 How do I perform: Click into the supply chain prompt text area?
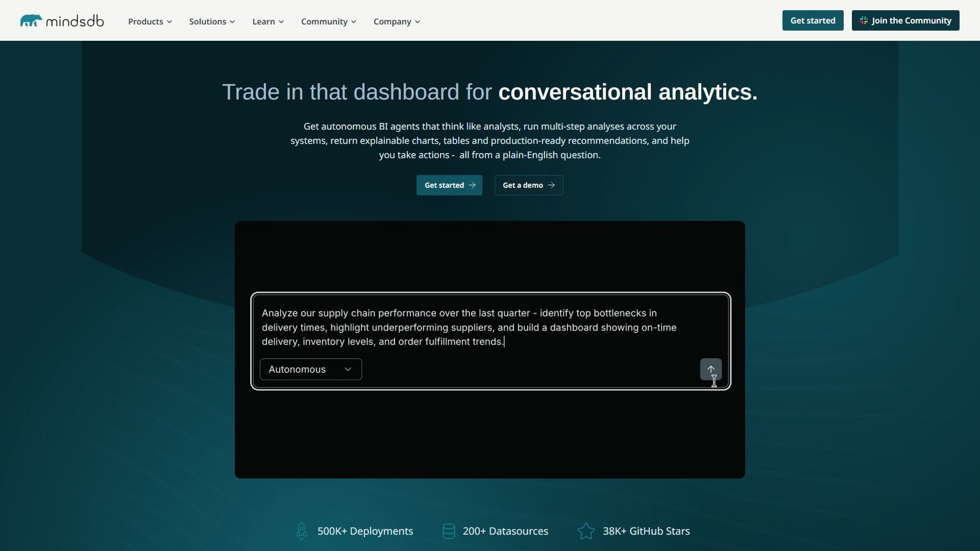coord(469,327)
